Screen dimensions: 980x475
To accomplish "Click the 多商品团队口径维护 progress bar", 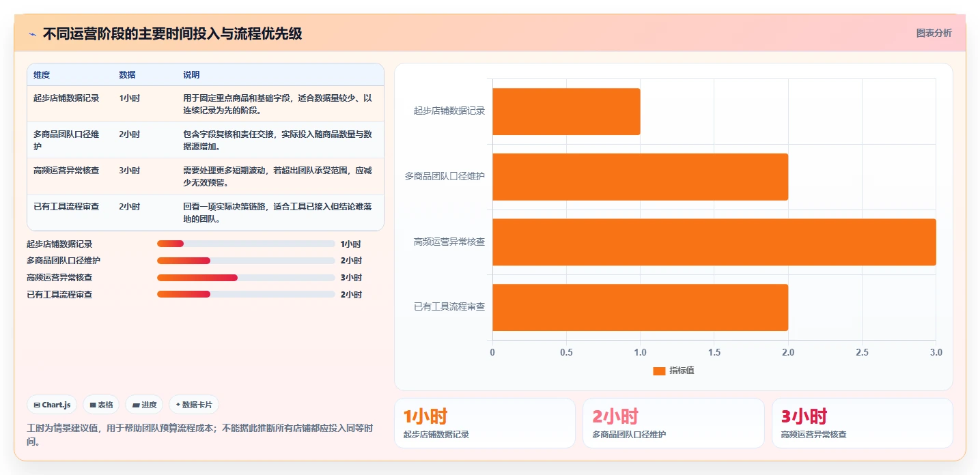I will [246, 261].
